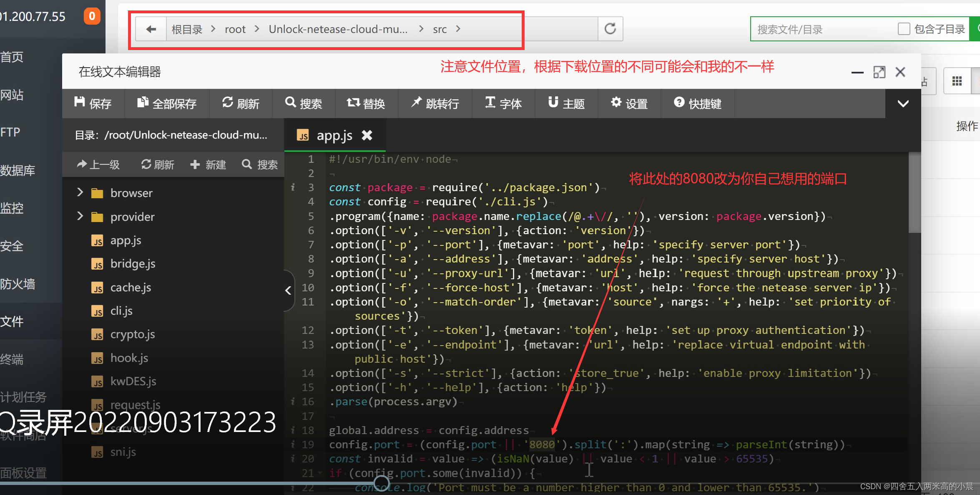Collapse the file tree sidebar arrow

point(289,290)
